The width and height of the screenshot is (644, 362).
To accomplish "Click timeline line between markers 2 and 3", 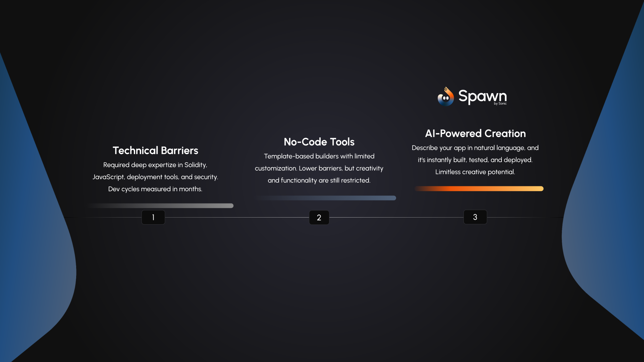I will pyautogui.click(x=396, y=218).
